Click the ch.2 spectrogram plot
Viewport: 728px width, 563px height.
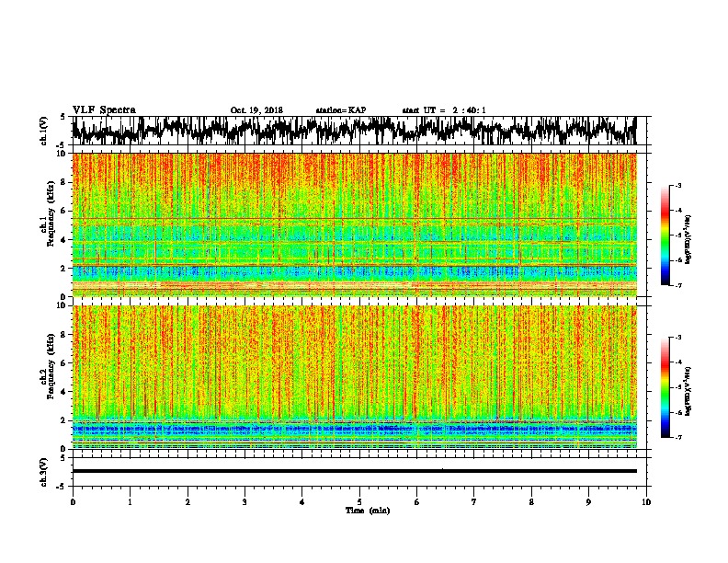tap(354, 377)
